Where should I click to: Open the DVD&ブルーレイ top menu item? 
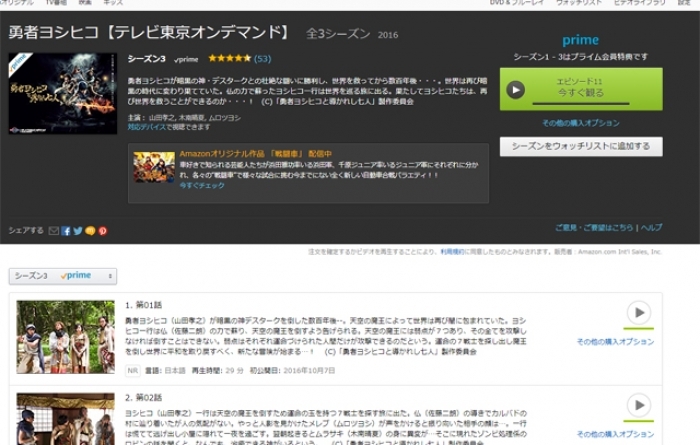[512, 3]
